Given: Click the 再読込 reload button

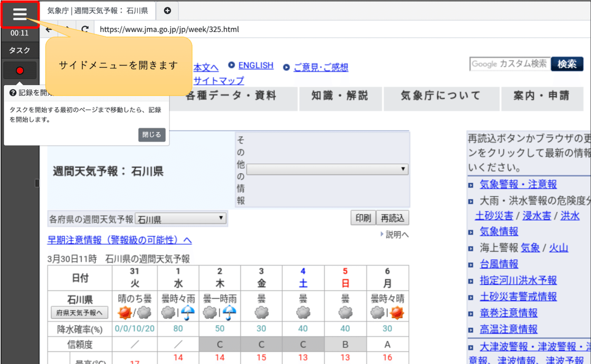Looking at the screenshot, I should pos(393,218).
